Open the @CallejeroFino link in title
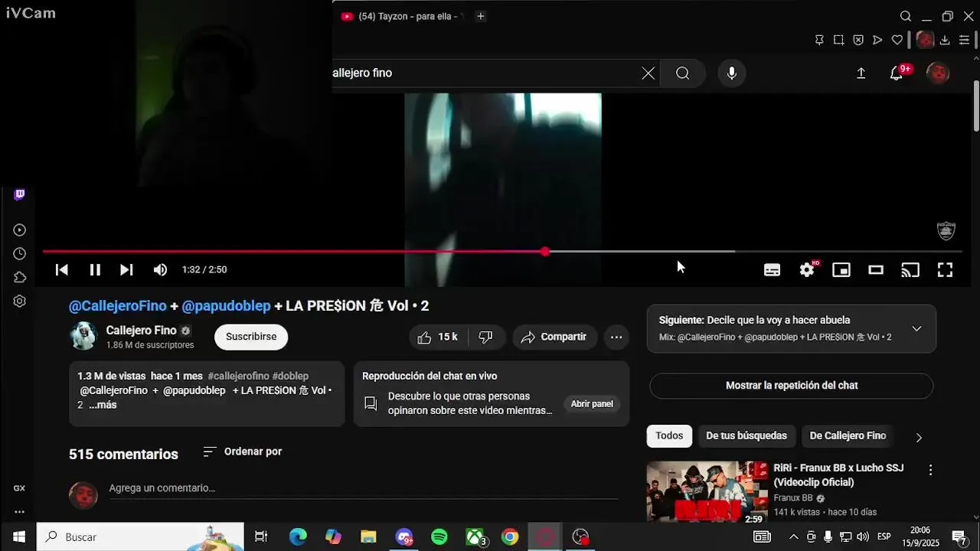This screenshot has height=551, width=980. (x=118, y=306)
